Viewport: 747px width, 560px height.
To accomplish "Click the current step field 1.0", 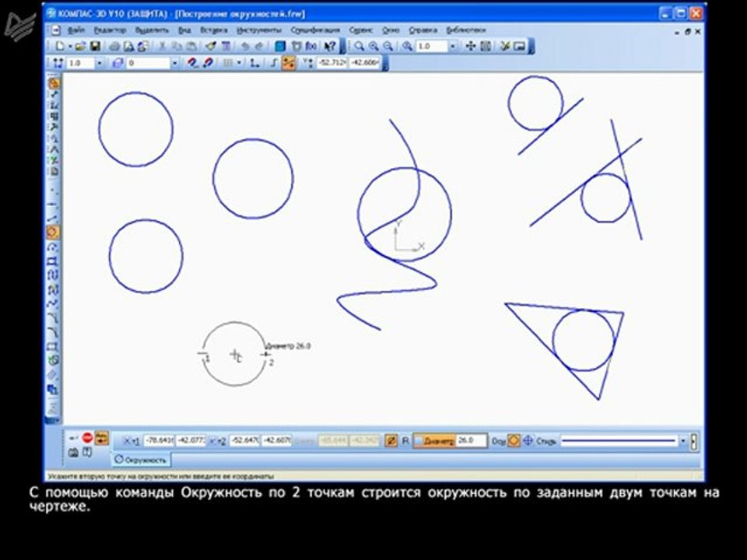I will (x=80, y=63).
